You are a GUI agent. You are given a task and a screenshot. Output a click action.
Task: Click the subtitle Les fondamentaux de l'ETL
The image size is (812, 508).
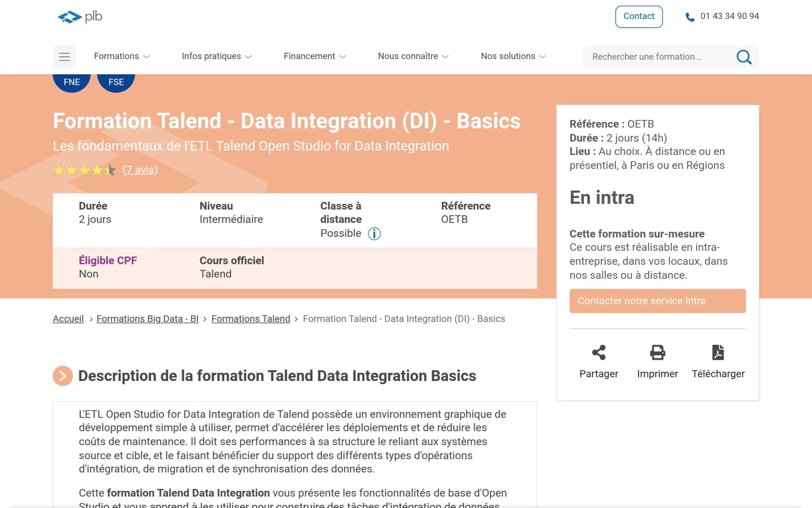point(251,146)
